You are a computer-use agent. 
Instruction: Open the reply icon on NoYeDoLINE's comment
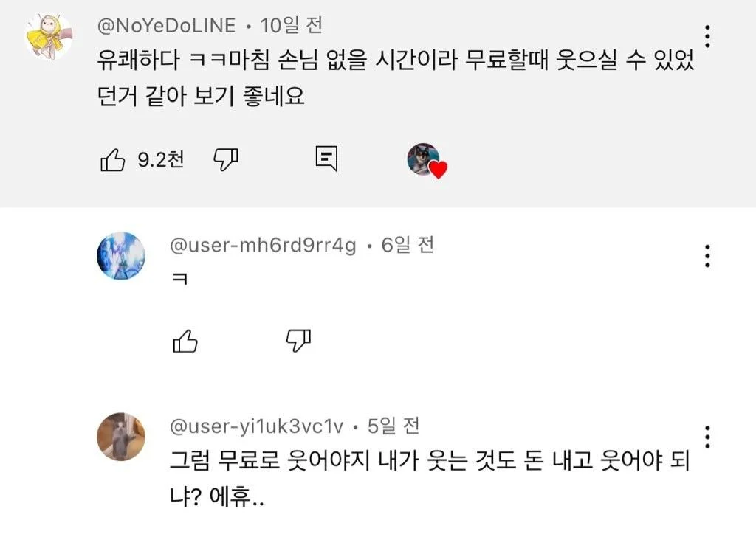tap(326, 158)
